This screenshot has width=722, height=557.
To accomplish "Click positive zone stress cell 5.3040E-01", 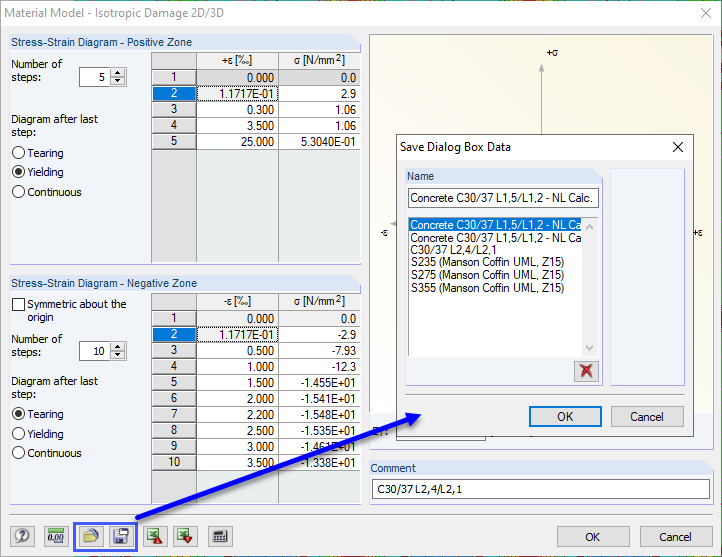I will point(319,141).
